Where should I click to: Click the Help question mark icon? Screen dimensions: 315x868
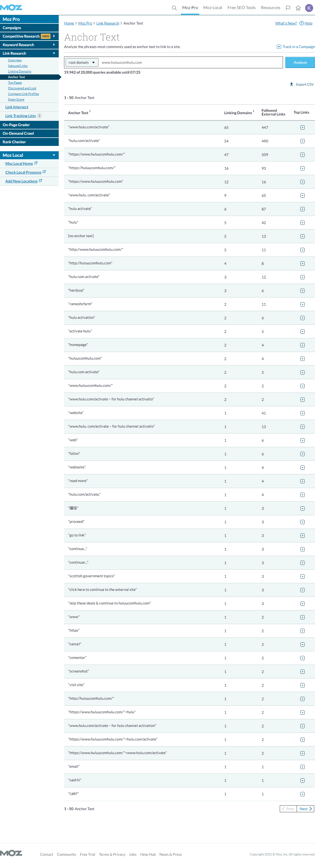point(301,23)
